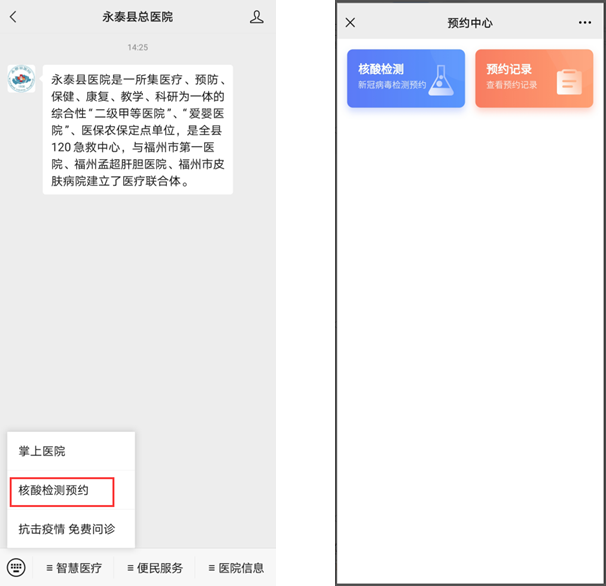The width and height of the screenshot is (606, 586).
Task: Open the orange 预约记录 card
Action: 533,78
